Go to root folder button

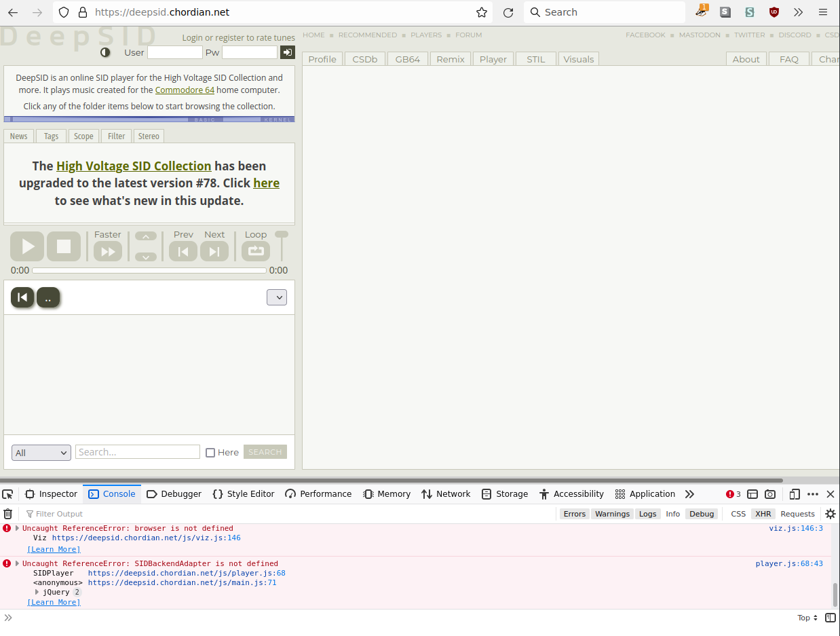pyautogui.click(x=22, y=297)
